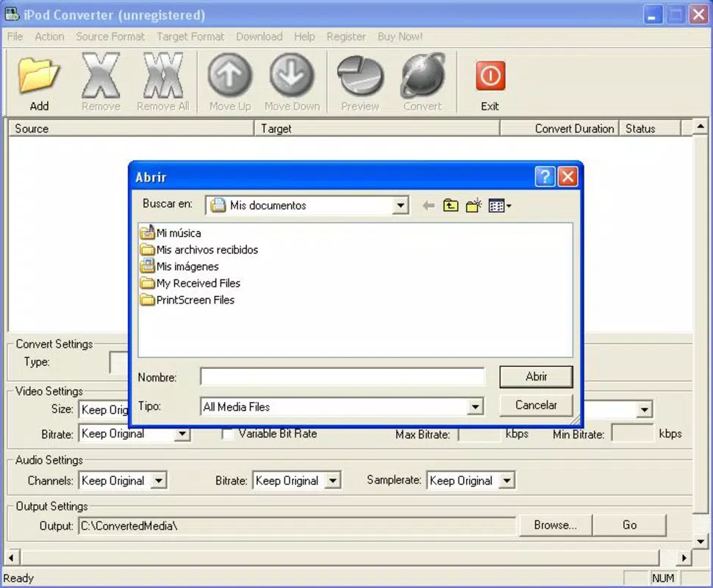Click the horizontal scrollbar right arrow
Image resolution: width=713 pixels, height=588 pixels.
[x=684, y=558]
